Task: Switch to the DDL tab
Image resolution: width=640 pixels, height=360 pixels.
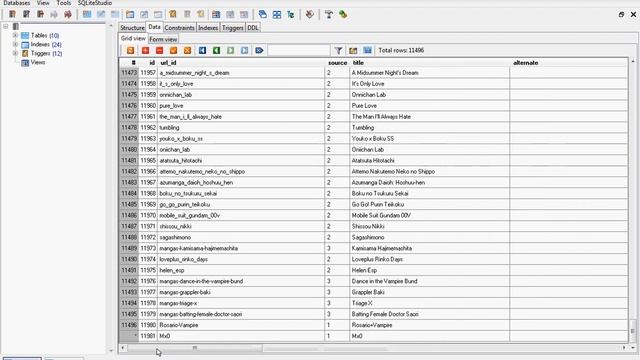Action: 253,28
